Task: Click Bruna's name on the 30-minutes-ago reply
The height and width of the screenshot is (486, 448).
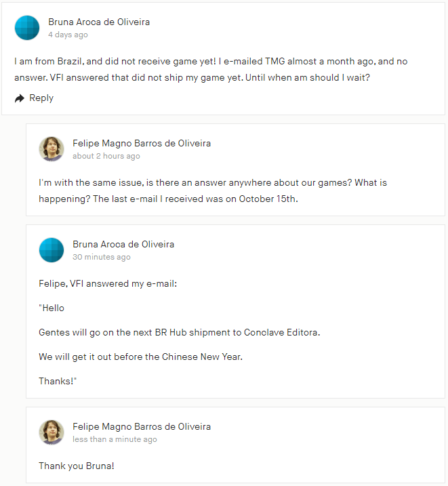Action: [123, 244]
